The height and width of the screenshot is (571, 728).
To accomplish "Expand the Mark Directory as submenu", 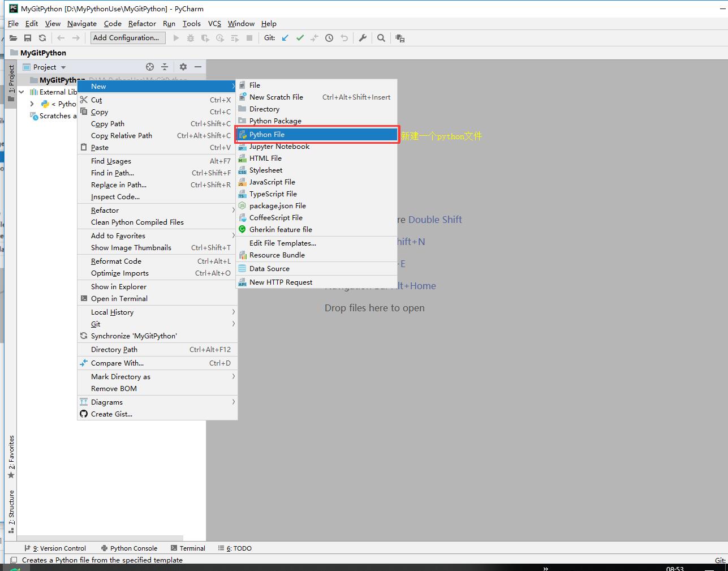I will pyautogui.click(x=233, y=376).
